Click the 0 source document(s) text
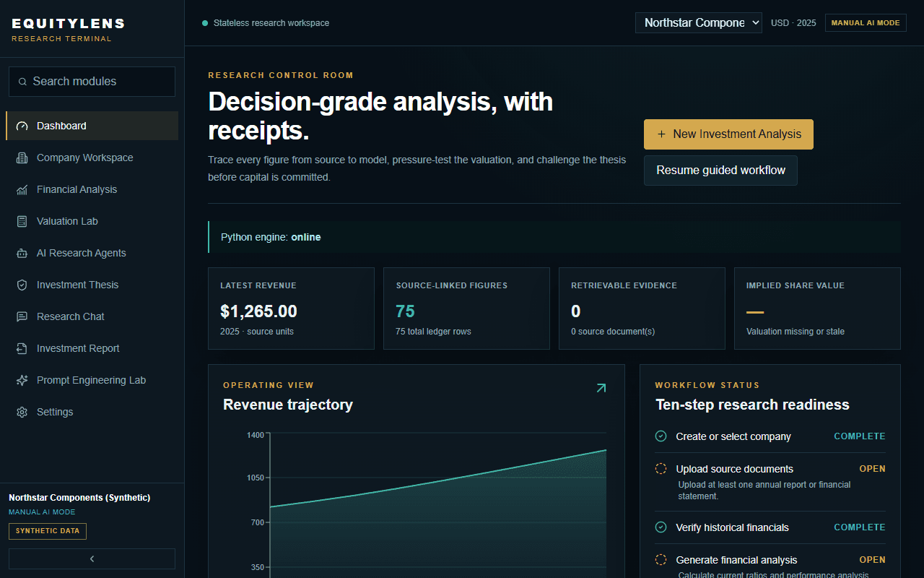This screenshot has width=924, height=578. [613, 332]
